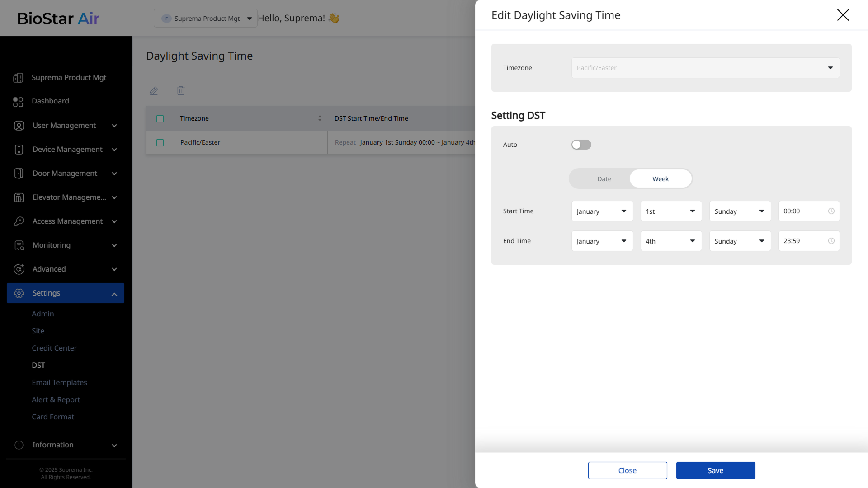Toggle the Auto DST switch
This screenshot has width=868, height=488.
pyautogui.click(x=581, y=145)
